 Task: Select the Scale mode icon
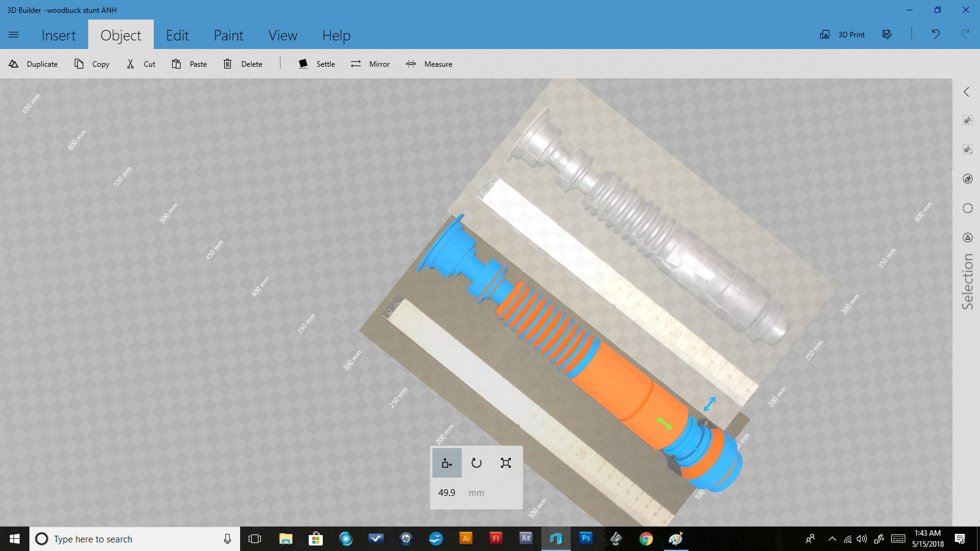pyautogui.click(x=506, y=463)
